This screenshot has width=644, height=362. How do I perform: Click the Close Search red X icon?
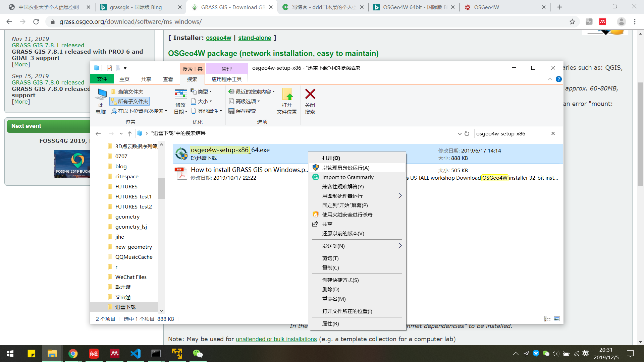tap(310, 94)
